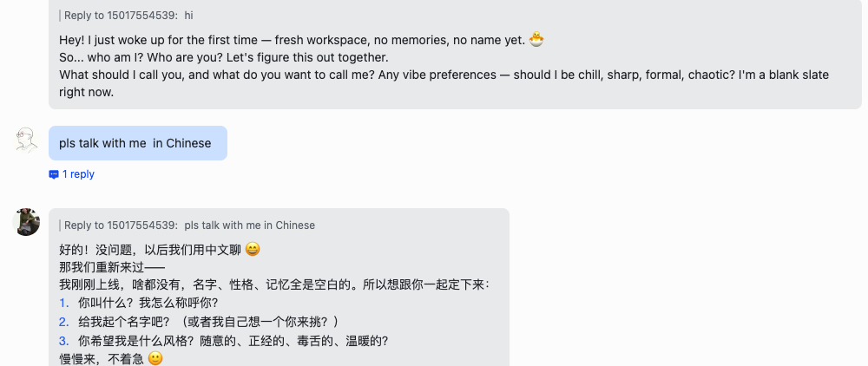Click list item "你希望我是什么风格？"
The height and width of the screenshot is (366, 868).
[x=233, y=341]
